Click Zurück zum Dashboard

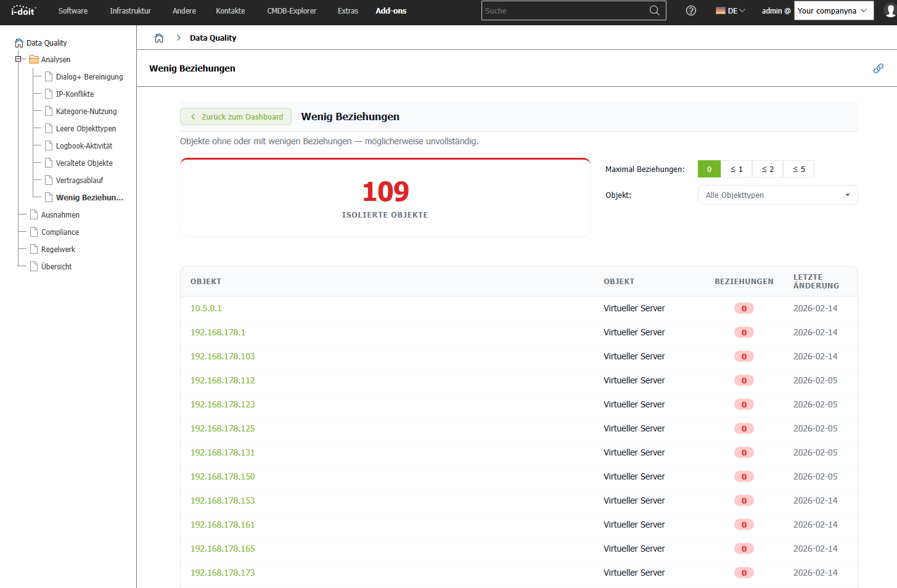(x=236, y=116)
